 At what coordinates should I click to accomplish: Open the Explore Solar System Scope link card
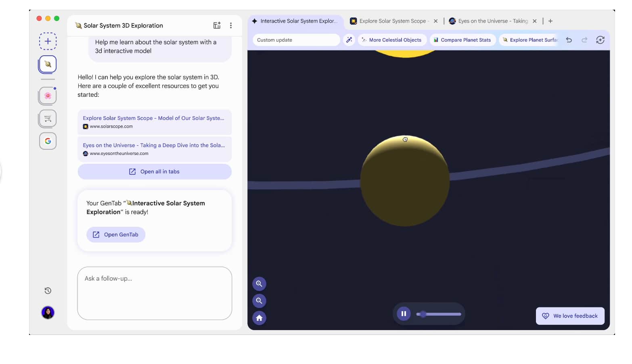(x=155, y=122)
